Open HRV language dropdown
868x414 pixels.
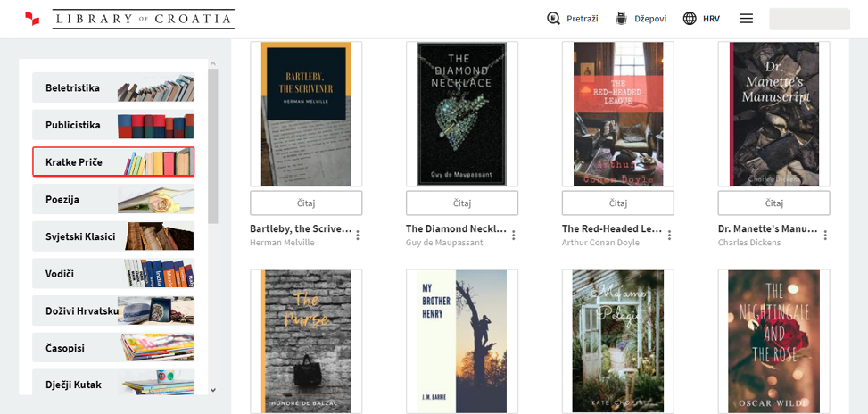click(x=711, y=19)
